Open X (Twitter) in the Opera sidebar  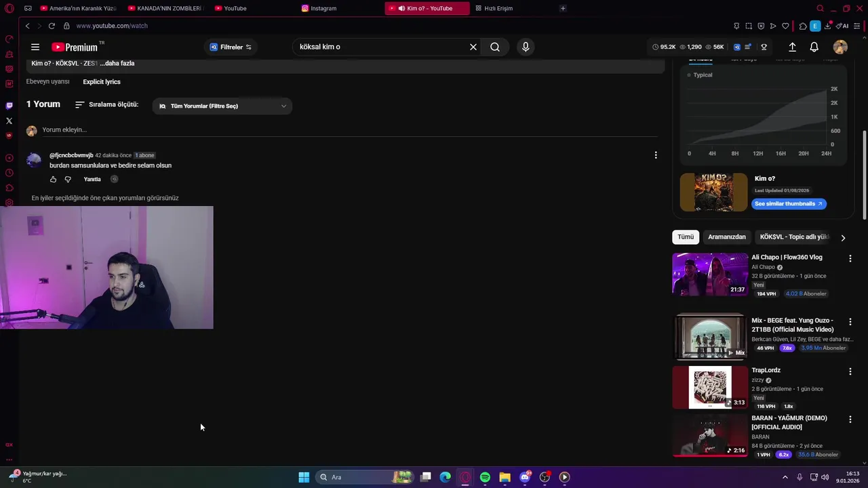pos(9,121)
